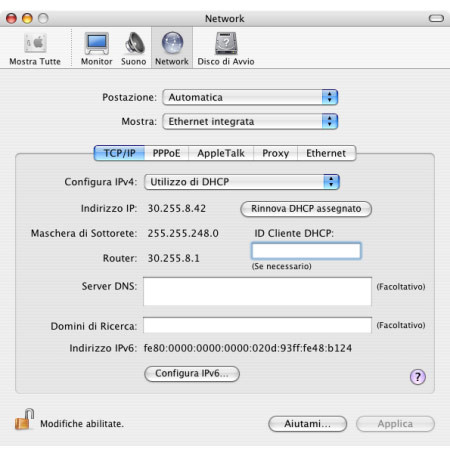The height and width of the screenshot is (456, 450).
Task: Click inside the Server DNS text box
Action: (x=257, y=291)
